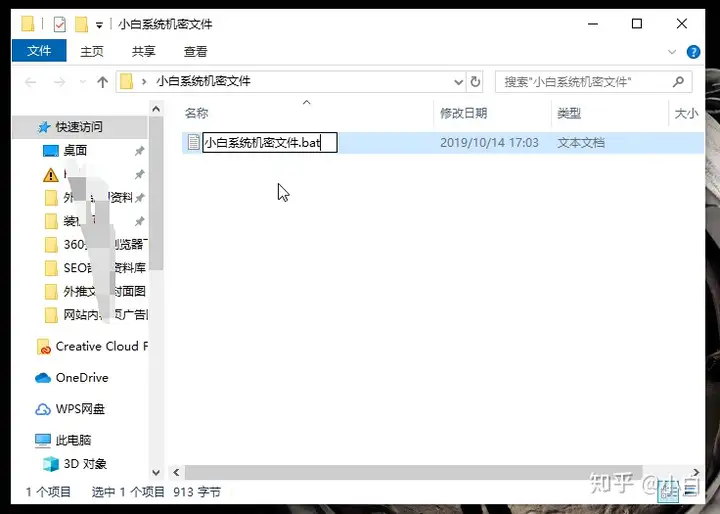Open the folder ending with 资料 pinned item
720x514 pixels.
click(x=97, y=198)
